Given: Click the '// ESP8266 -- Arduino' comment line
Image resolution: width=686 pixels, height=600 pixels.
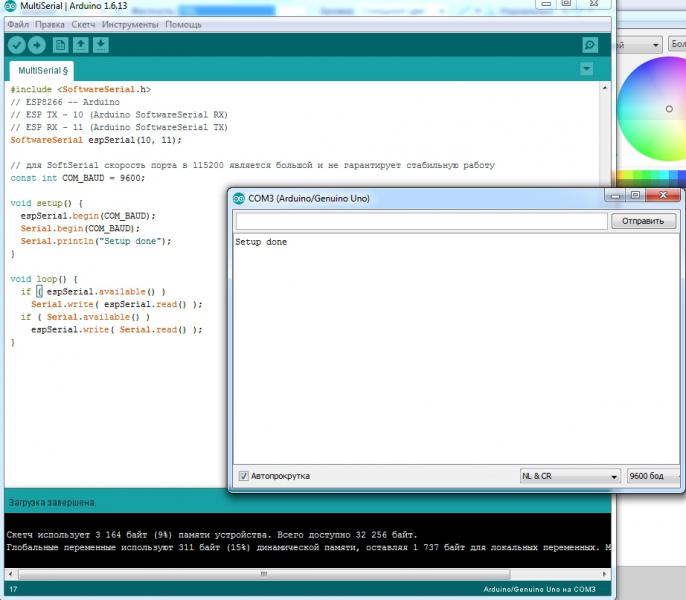Looking at the screenshot, I should (x=65, y=102).
